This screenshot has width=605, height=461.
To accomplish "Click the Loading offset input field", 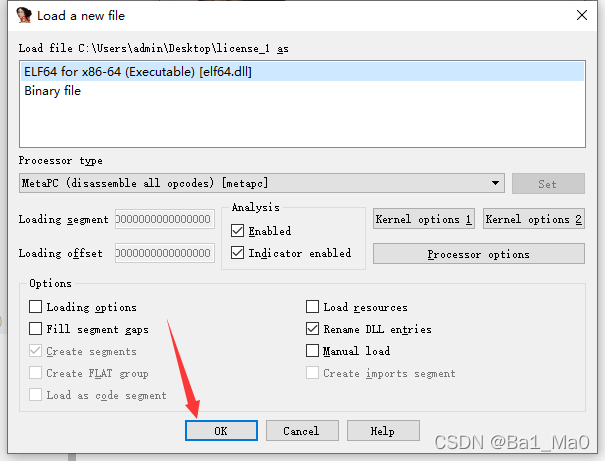I will [164, 253].
